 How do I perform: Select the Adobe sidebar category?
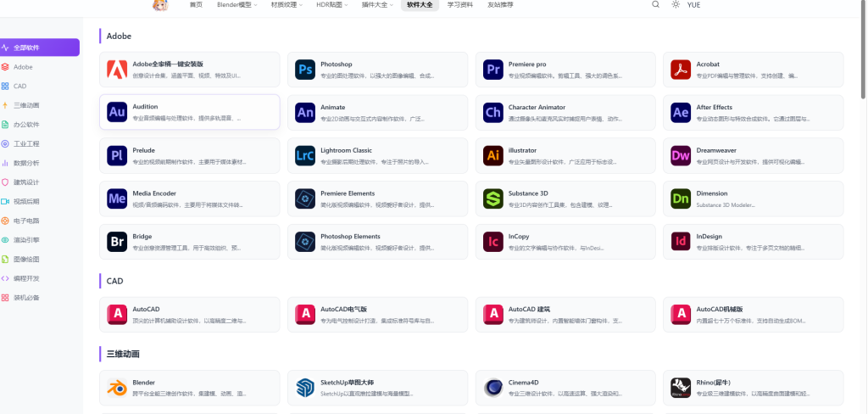(x=39, y=67)
